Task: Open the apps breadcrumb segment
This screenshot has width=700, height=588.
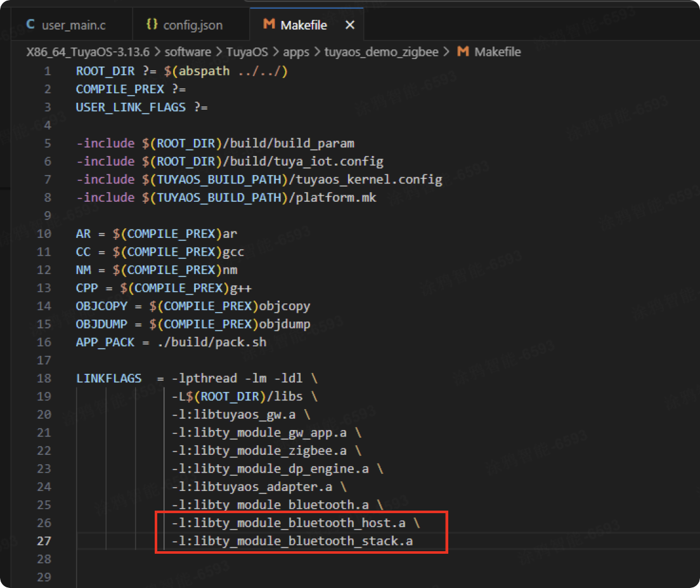Action: pyautogui.click(x=296, y=52)
